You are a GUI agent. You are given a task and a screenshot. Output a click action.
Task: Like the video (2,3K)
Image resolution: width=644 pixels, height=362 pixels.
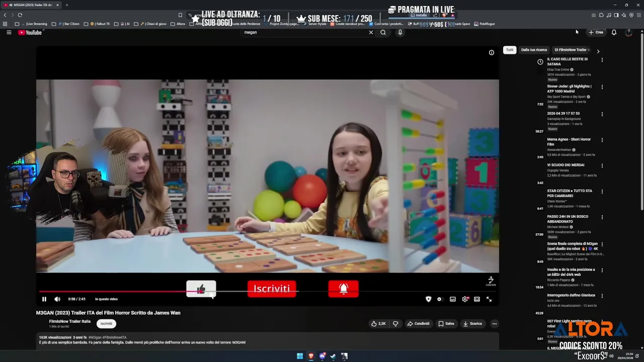(x=378, y=324)
